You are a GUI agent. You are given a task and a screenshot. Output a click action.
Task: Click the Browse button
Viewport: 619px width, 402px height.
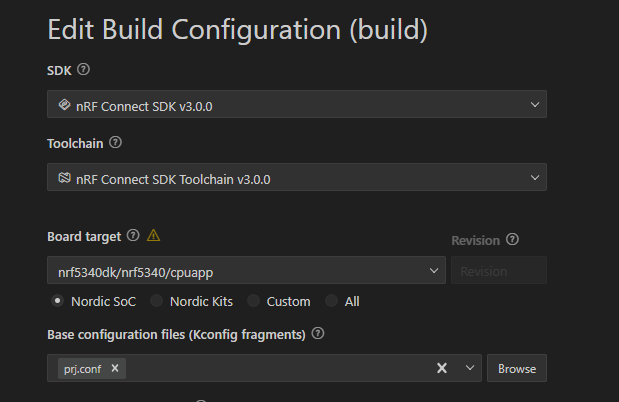click(x=517, y=368)
